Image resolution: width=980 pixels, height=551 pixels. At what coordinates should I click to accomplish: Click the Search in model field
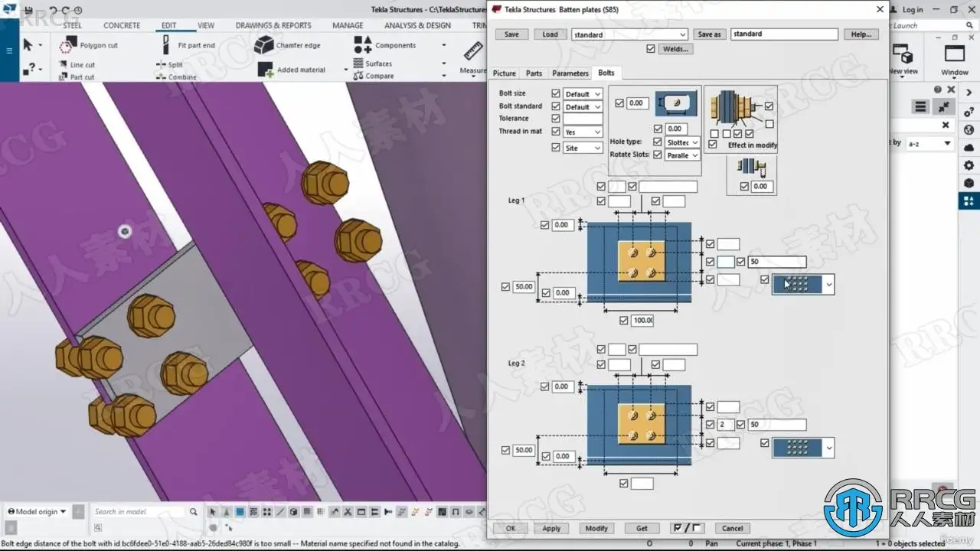(139, 512)
